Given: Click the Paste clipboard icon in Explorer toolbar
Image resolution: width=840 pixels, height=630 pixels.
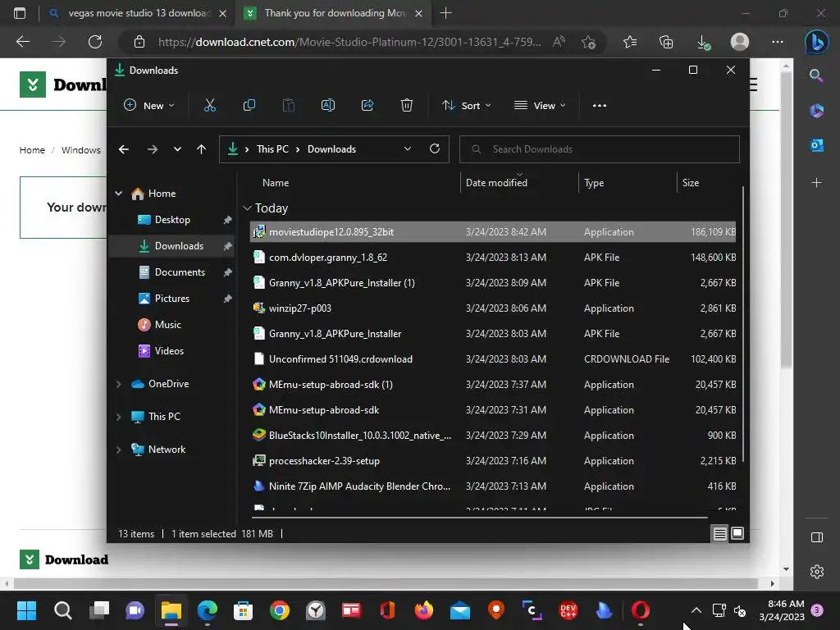Looking at the screenshot, I should click(x=288, y=106).
